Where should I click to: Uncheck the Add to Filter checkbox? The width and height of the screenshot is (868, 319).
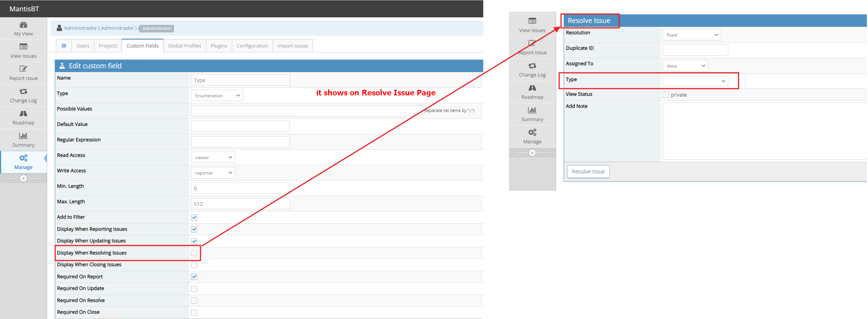(x=194, y=218)
